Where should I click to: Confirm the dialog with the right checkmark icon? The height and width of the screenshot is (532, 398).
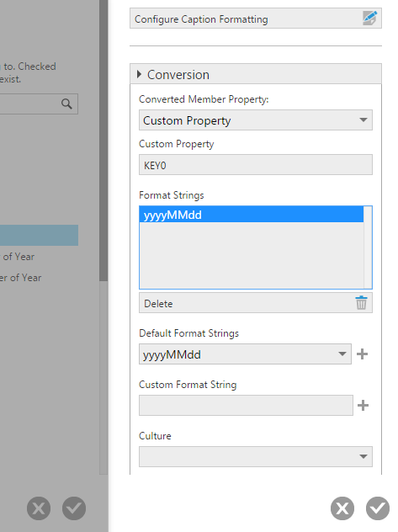378,508
